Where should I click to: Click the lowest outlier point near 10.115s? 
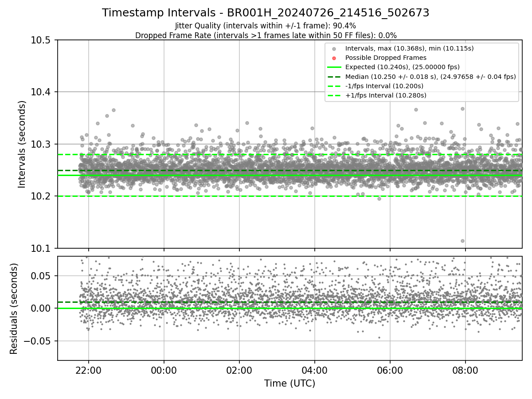pyautogui.click(x=462, y=241)
